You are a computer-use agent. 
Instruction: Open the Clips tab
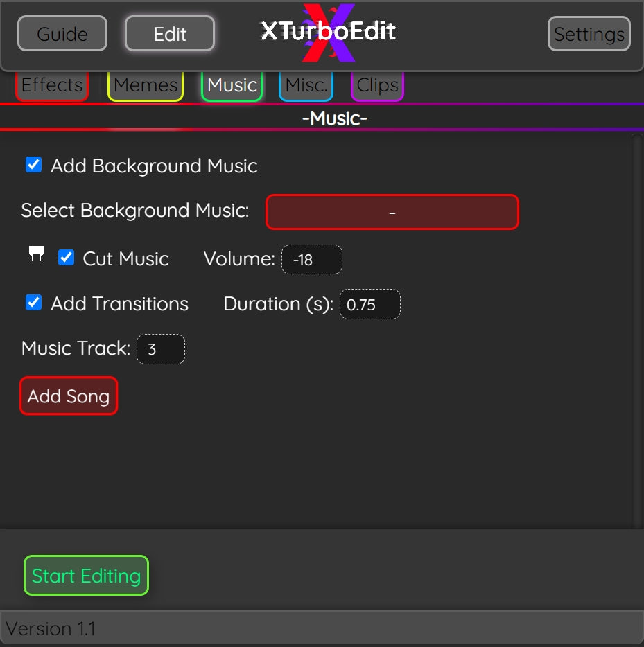(377, 85)
